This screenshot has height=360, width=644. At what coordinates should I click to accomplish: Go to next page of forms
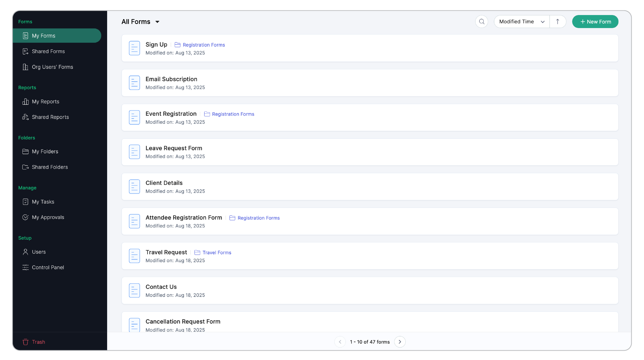399,342
